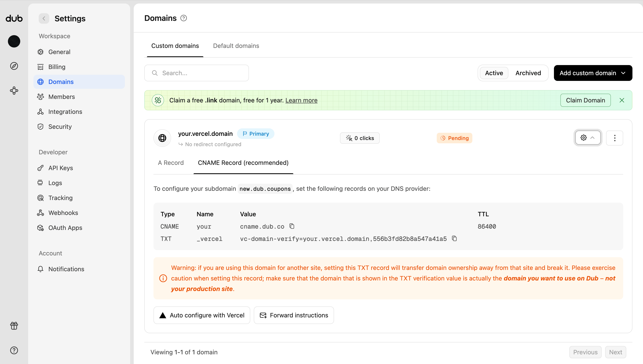Copy the vc-domain-verify TXT value
This screenshot has width=643, height=364.
454,238
